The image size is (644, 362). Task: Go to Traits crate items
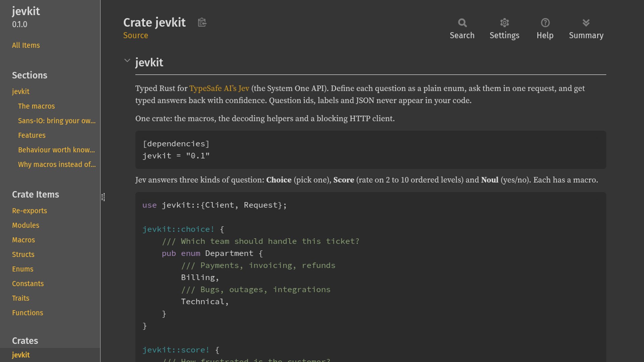[20, 298]
